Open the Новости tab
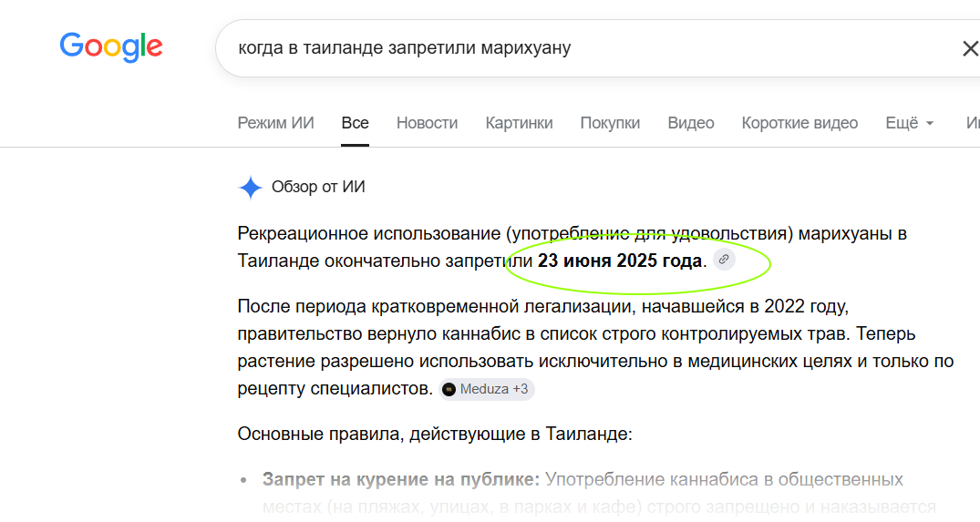This screenshot has width=980, height=522. [x=427, y=123]
